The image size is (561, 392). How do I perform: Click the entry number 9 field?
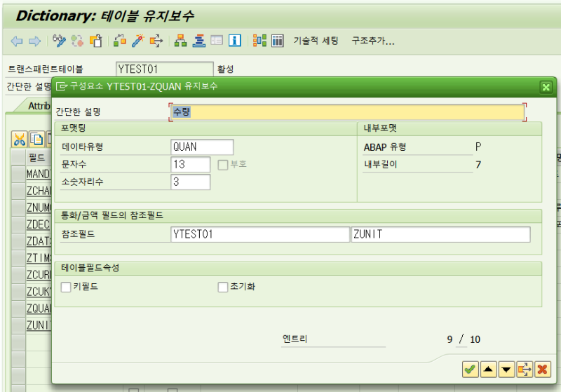(x=450, y=339)
